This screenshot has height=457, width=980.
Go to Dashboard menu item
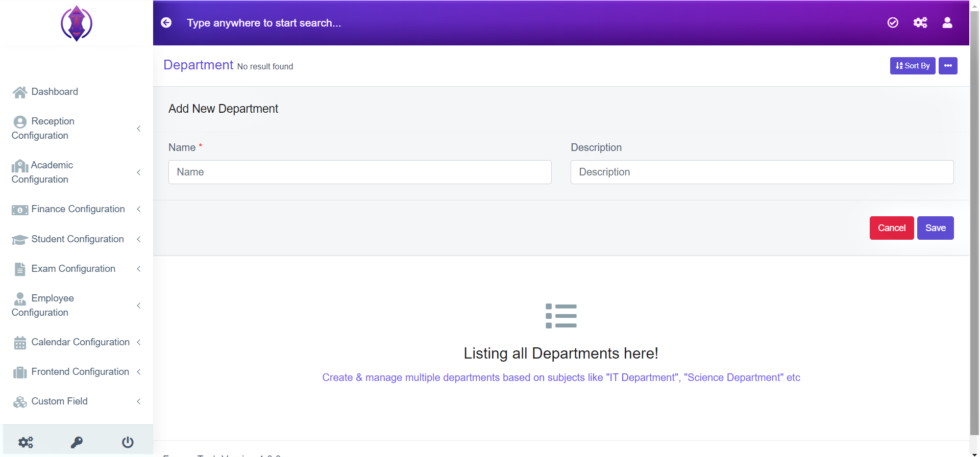[x=77, y=92]
